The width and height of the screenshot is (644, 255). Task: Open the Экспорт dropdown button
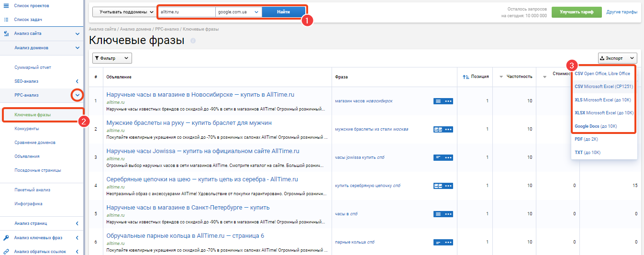[617, 58]
